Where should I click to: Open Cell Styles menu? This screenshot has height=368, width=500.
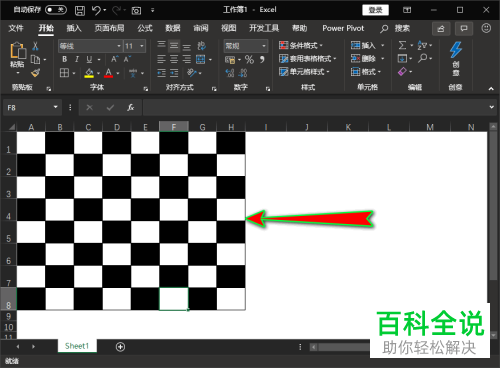304,72
